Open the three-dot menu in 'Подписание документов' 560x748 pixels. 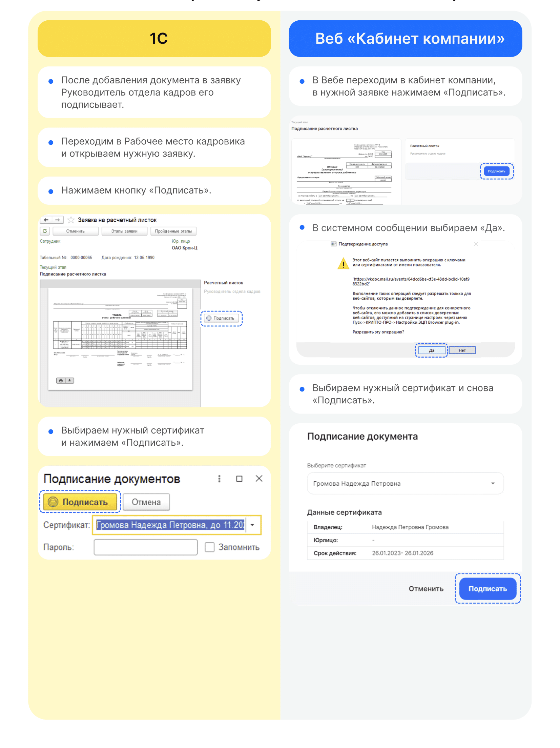(x=219, y=479)
